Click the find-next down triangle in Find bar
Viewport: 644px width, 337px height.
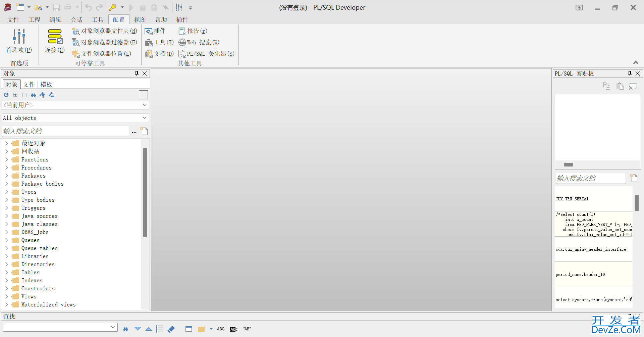pyautogui.click(x=138, y=329)
